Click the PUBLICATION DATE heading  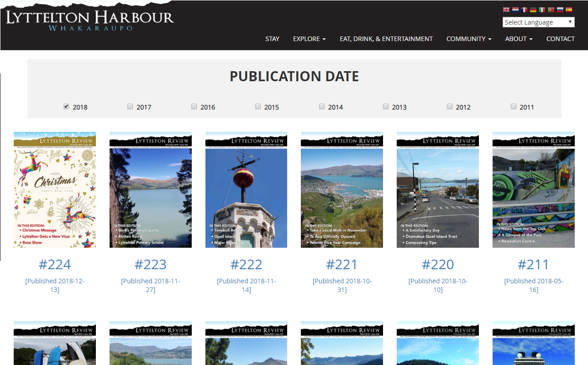tap(294, 76)
